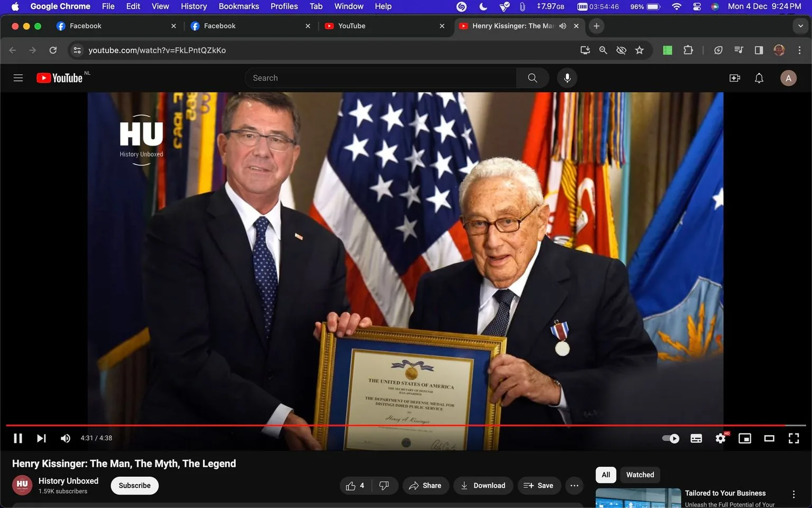Subscribe to History Unboxed
Screen dimensions: 812x508
tap(134, 485)
